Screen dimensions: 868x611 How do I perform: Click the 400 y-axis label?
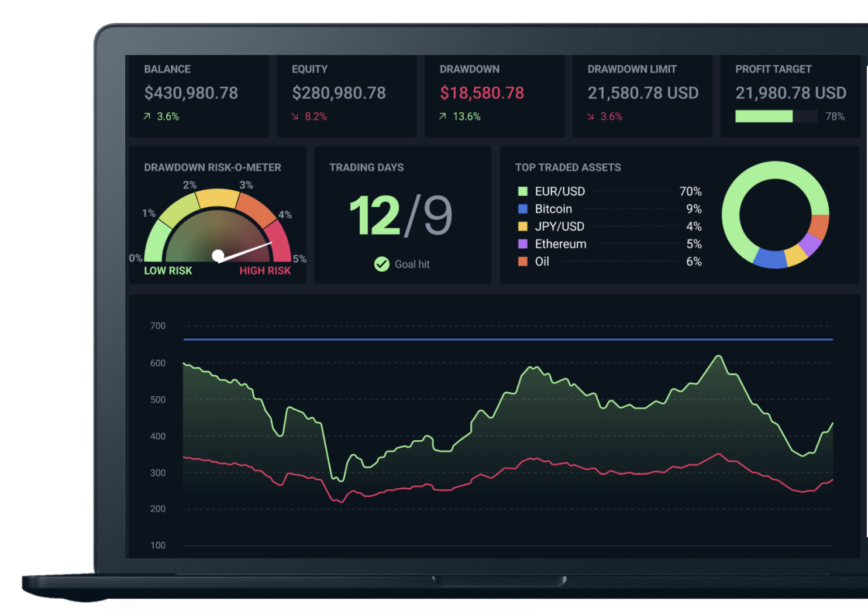tap(158, 437)
